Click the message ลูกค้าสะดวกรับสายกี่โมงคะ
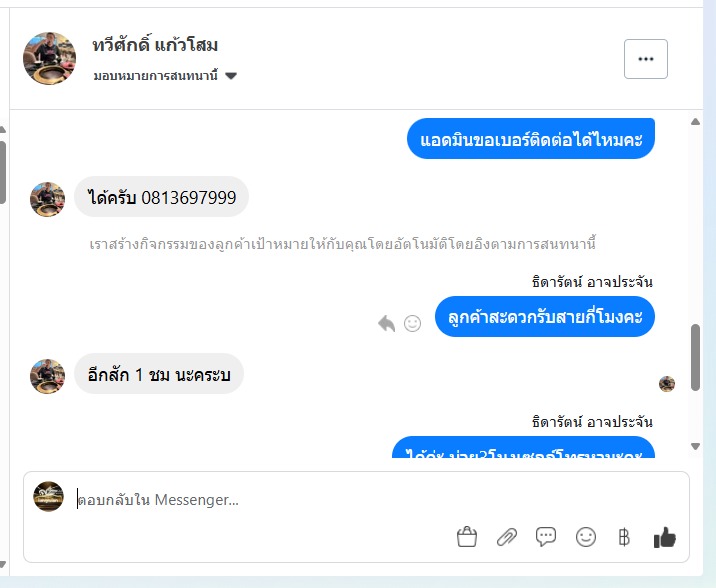 [545, 317]
